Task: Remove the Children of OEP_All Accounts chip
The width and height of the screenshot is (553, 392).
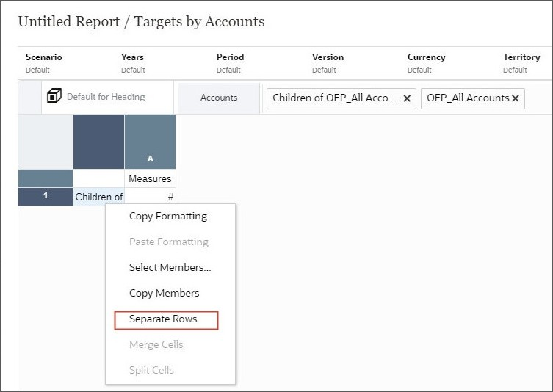Action: (407, 98)
